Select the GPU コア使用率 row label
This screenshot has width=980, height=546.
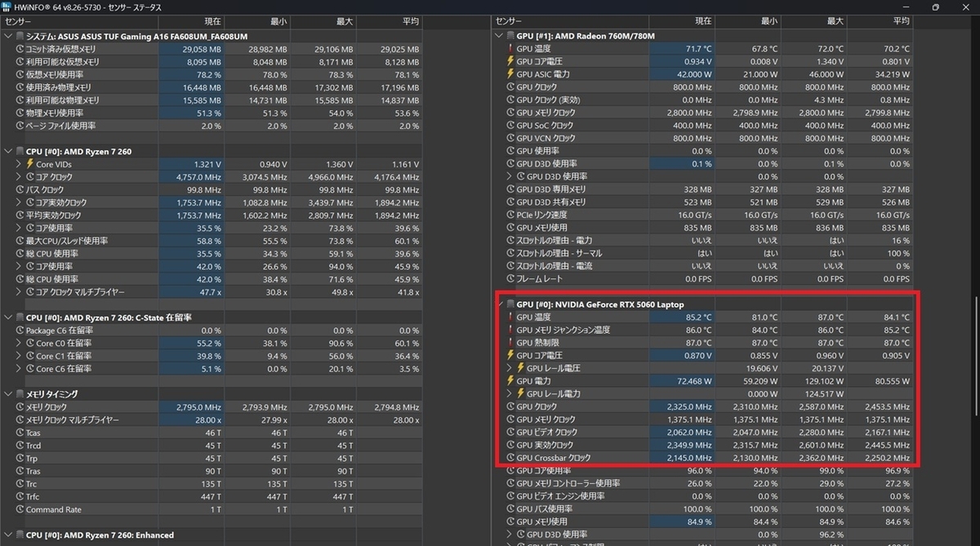545,471
